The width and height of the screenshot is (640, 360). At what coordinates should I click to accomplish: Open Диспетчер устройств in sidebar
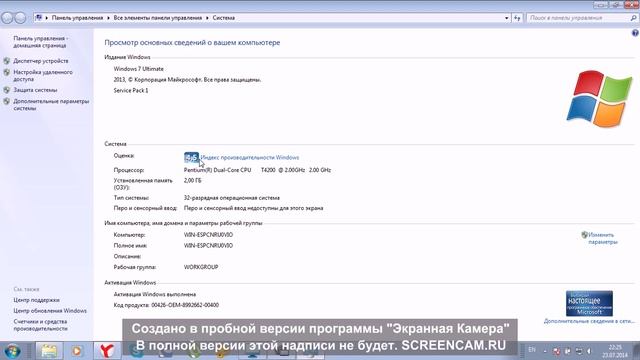(40, 61)
